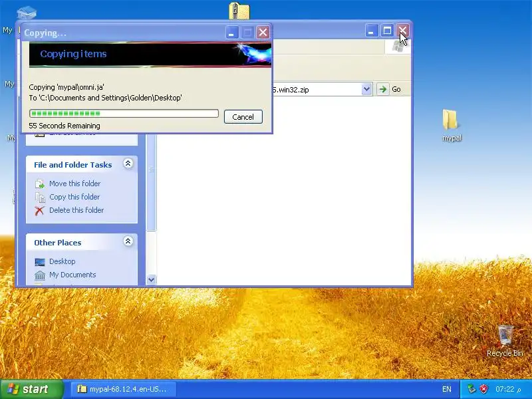Open My Documents under Other Places

click(x=72, y=275)
